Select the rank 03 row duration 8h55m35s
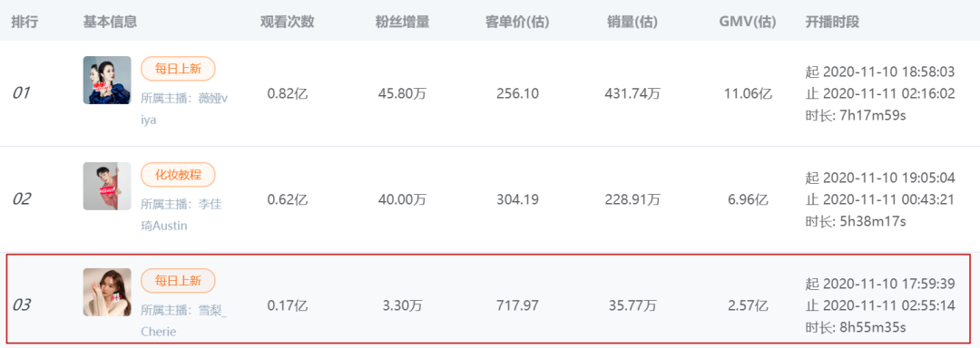This screenshot has width=980, height=348. point(856,327)
